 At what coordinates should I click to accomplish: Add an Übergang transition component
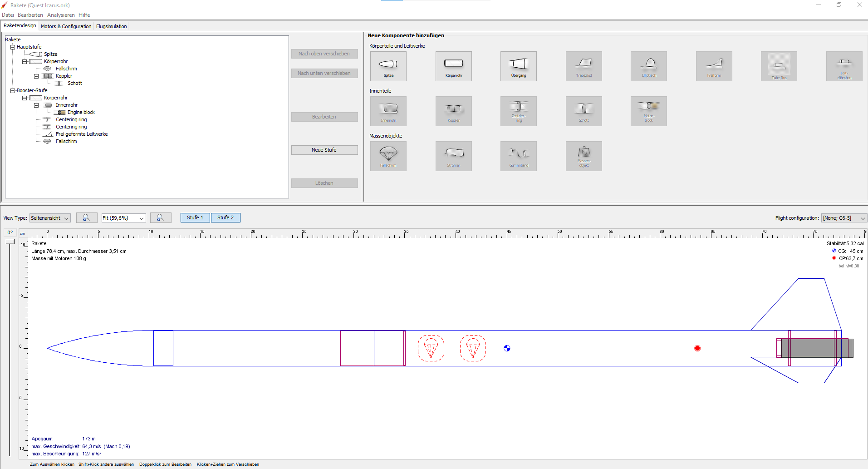click(x=518, y=66)
